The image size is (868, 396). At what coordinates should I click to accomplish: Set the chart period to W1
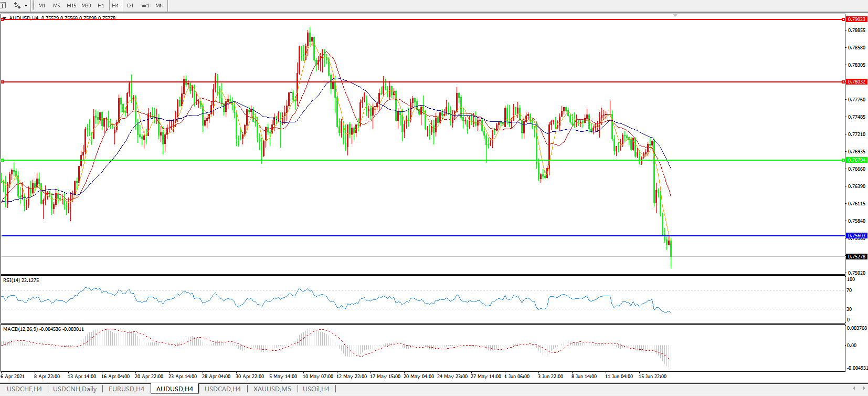point(145,6)
